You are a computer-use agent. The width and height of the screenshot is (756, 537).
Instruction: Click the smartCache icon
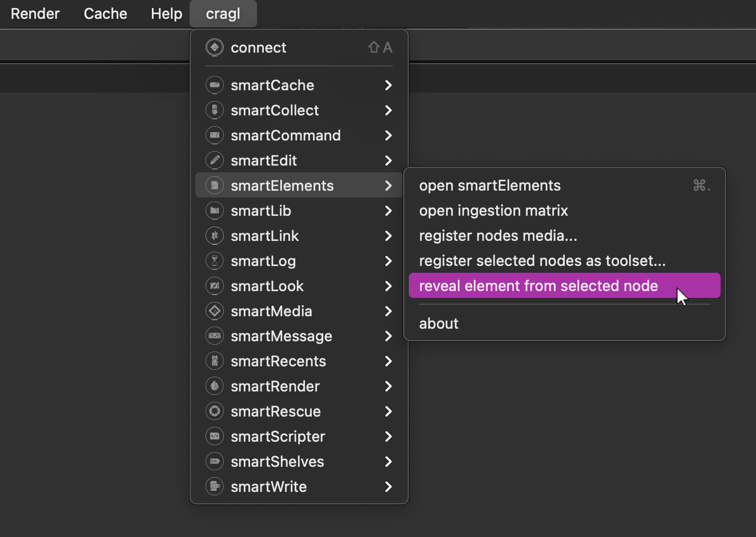[x=215, y=85]
